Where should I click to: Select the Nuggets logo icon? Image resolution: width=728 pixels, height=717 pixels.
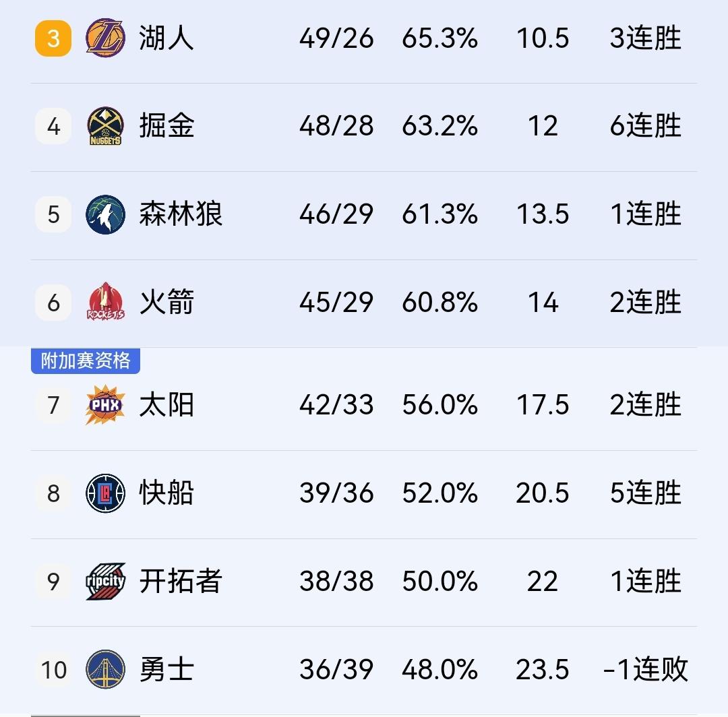point(104,126)
